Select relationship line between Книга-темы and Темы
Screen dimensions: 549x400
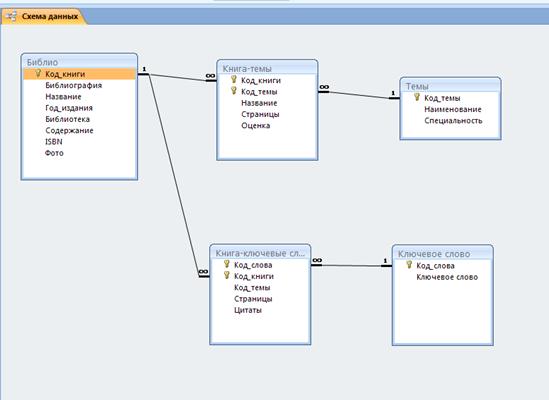(x=359, y=95)
